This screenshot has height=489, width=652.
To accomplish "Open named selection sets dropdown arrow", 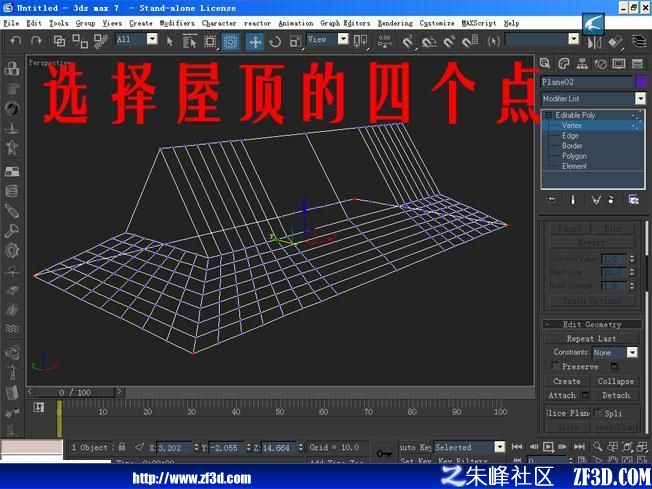I will [x=573, y=39].
